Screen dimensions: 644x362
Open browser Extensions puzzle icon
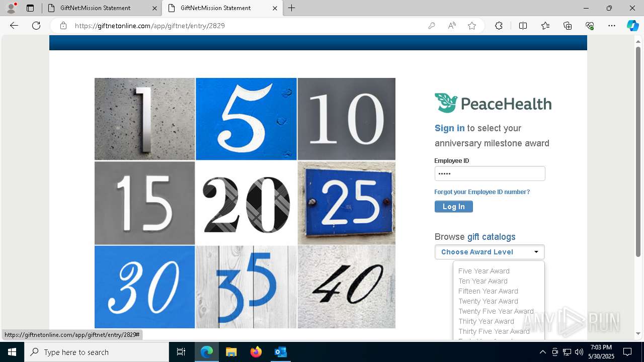pyautogui.click(x=499, y=26)
